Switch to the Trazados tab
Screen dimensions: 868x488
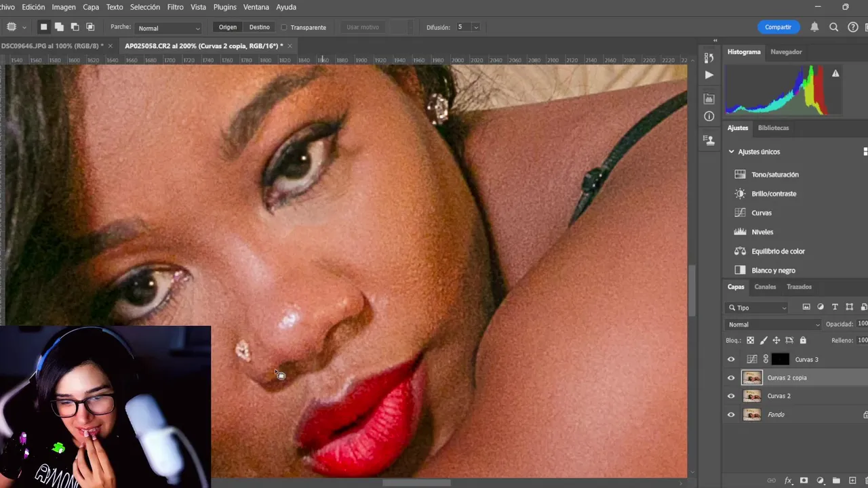799,287
